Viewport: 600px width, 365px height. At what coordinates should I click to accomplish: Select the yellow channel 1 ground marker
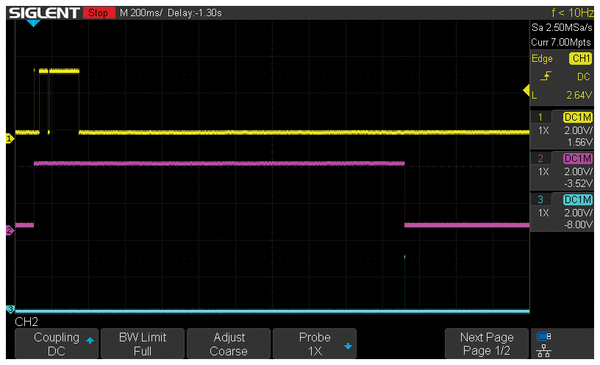(10, 139)
